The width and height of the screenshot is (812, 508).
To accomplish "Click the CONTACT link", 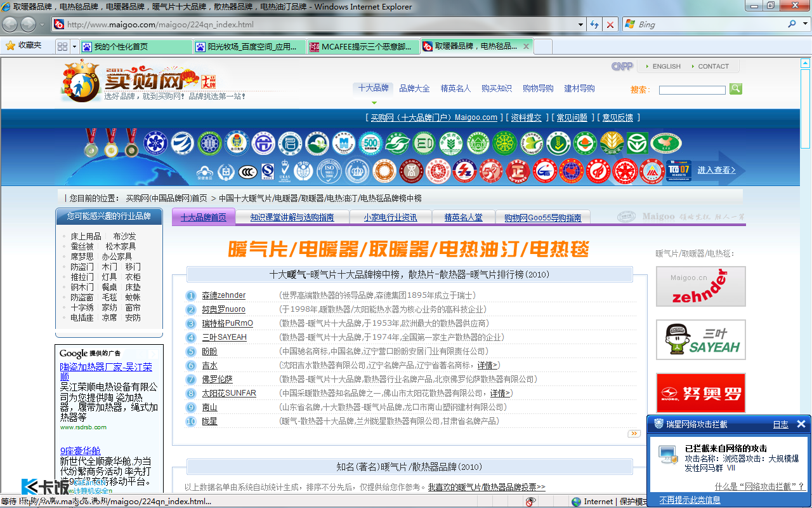I will (x=713, y=66).
